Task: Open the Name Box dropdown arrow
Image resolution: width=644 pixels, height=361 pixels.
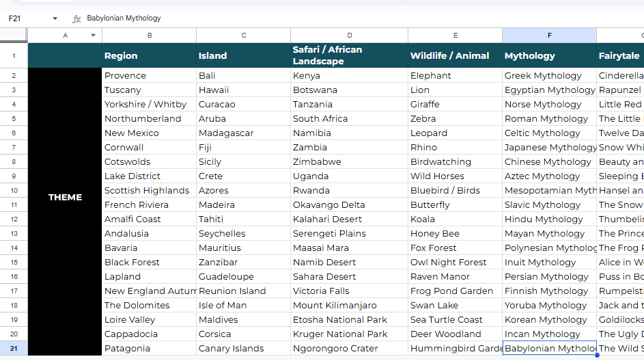Action: click(x=55, y=18)
